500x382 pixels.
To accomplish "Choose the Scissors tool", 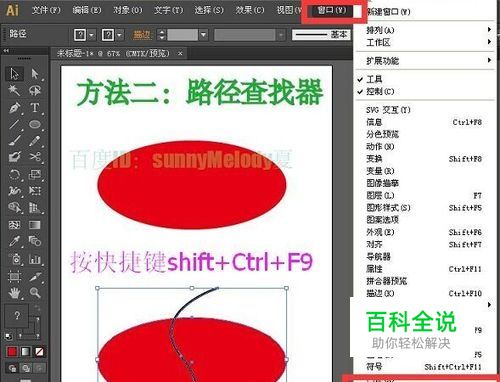I will coord(35,157).
